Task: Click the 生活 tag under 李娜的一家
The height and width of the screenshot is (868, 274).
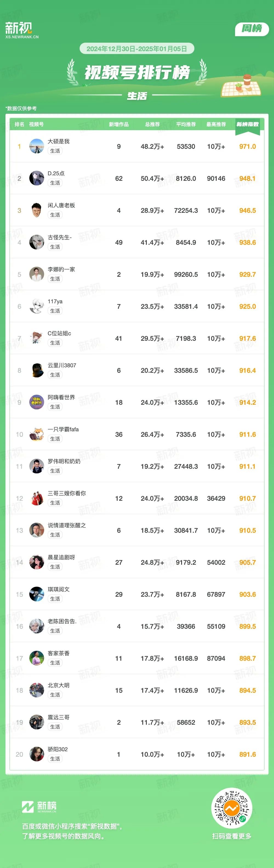Action: [55, 279]
